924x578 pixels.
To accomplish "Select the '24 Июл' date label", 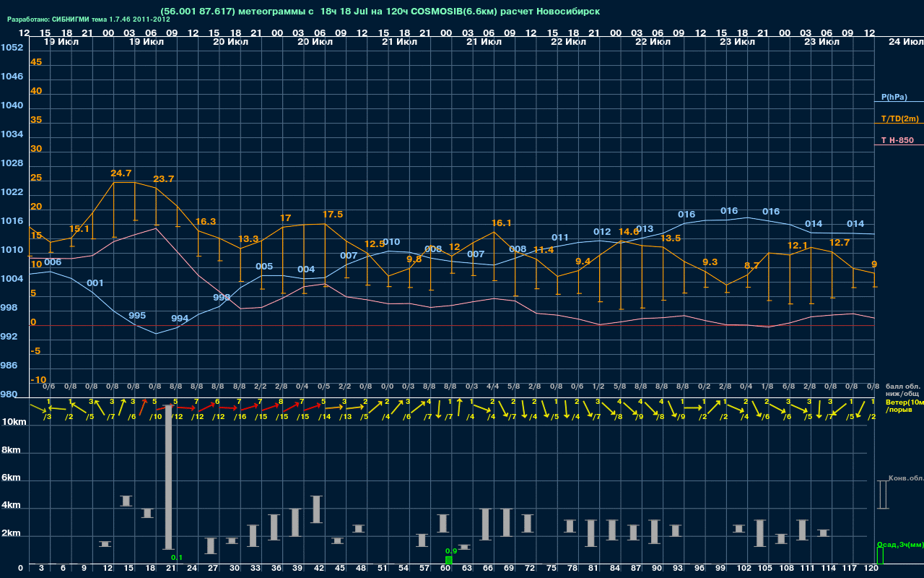I will 905,42.
